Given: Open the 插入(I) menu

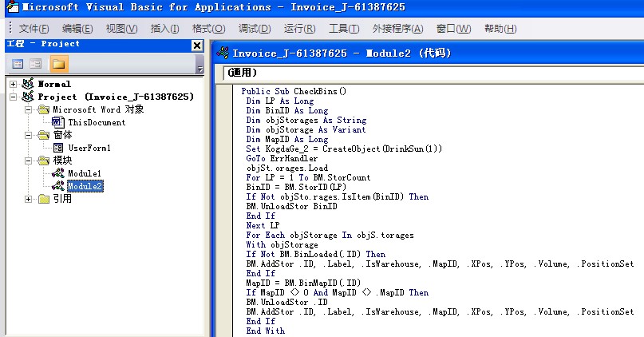Looking at the screenshot, I should (164, 29).
